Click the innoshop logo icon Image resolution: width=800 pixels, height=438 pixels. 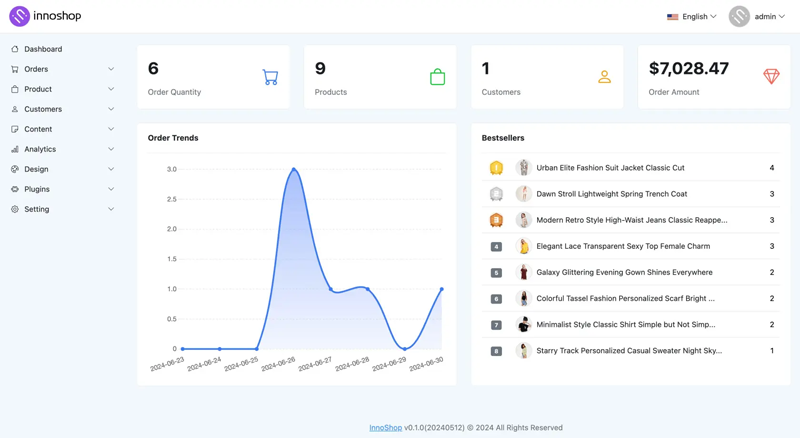pos(19,16)
